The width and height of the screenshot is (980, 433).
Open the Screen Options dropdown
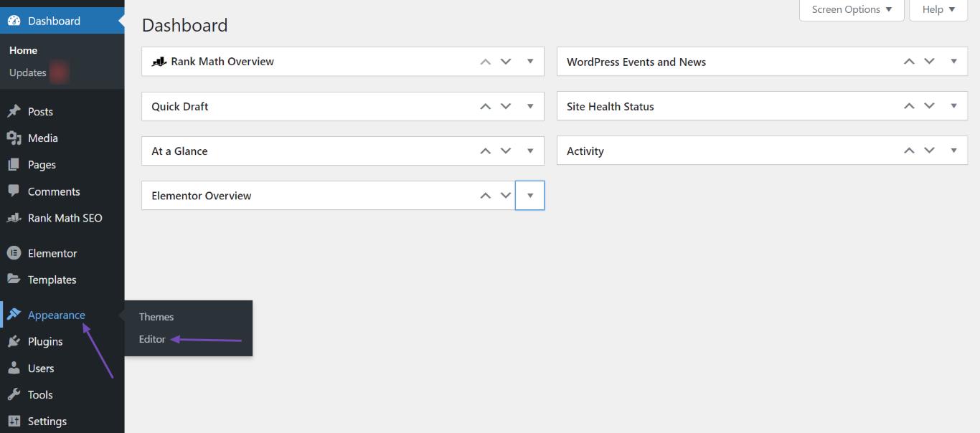pos(852,10)
